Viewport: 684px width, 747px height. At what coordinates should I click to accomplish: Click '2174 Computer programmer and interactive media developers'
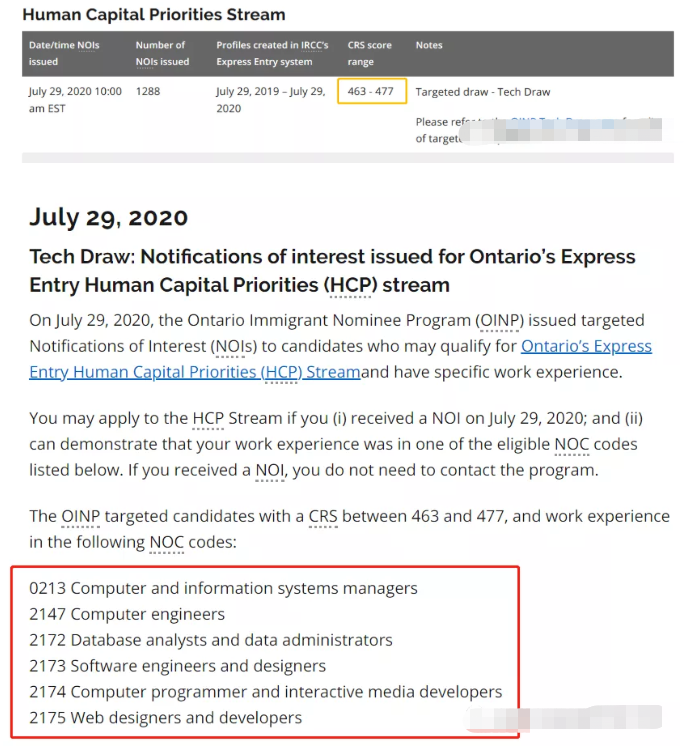pos(266,692)
